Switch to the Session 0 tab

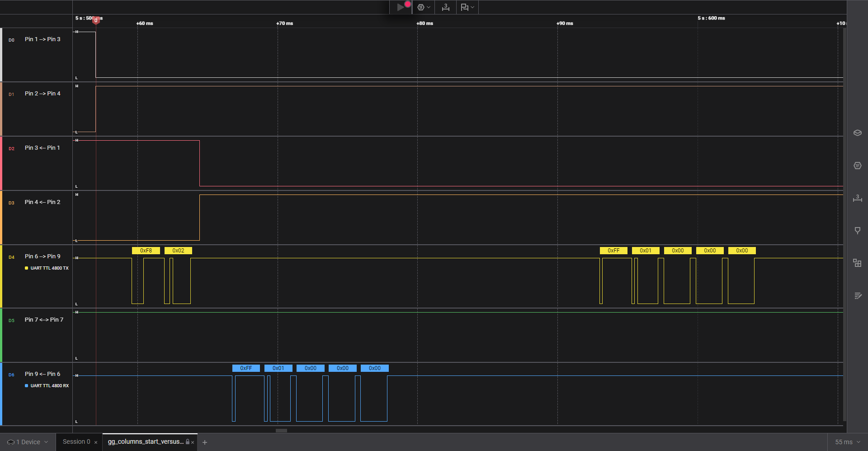(x=76, y=442)
